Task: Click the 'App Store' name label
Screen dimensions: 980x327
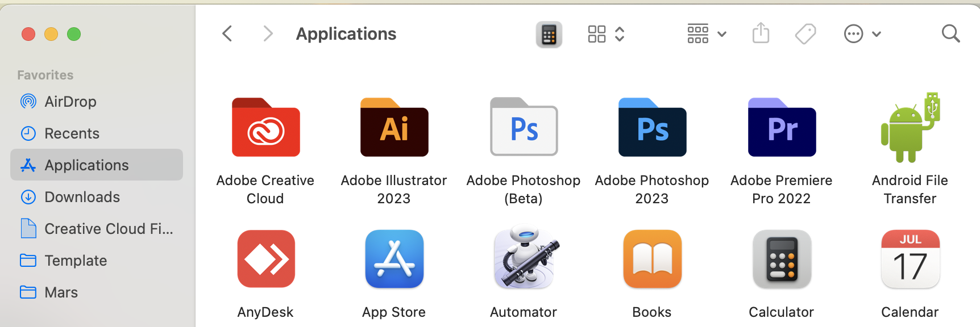Action: pyautogui.click(x=394, y=312)
